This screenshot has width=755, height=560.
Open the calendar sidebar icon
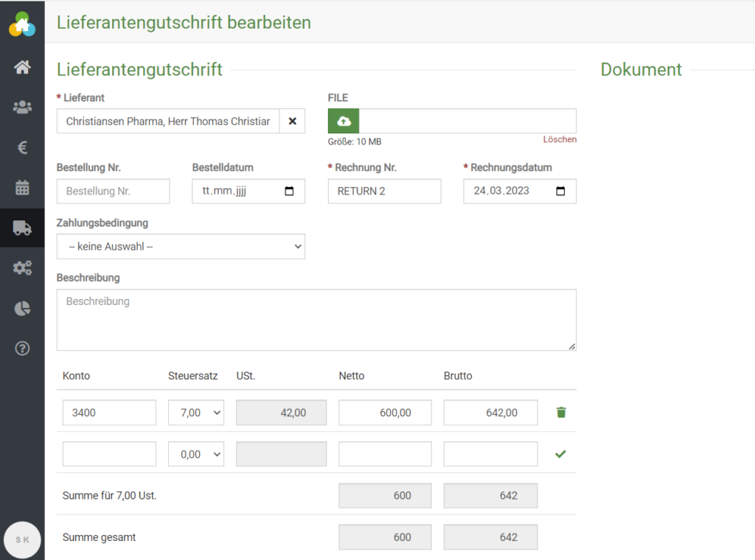[22, 188]
